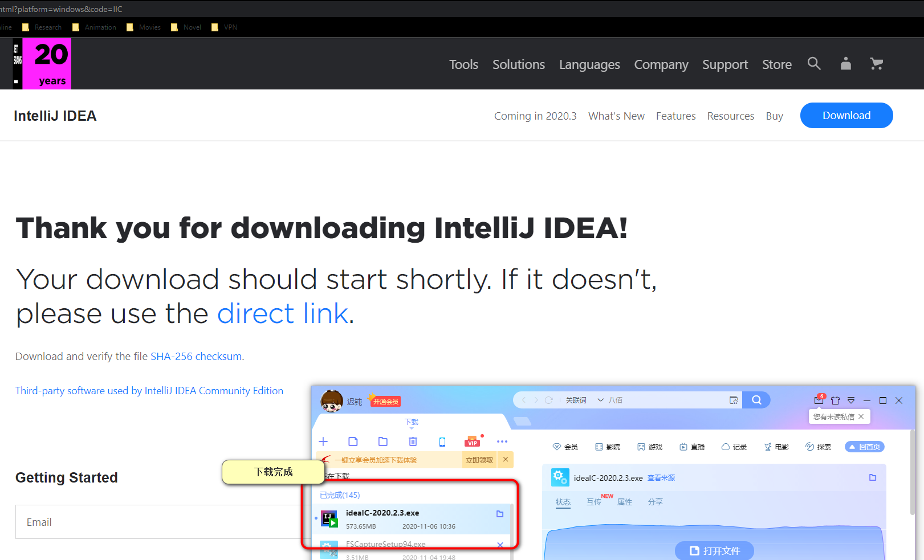Switch to the 属性 tab
The height and width of the screenshot is (560, 924).
click(625, 502)
